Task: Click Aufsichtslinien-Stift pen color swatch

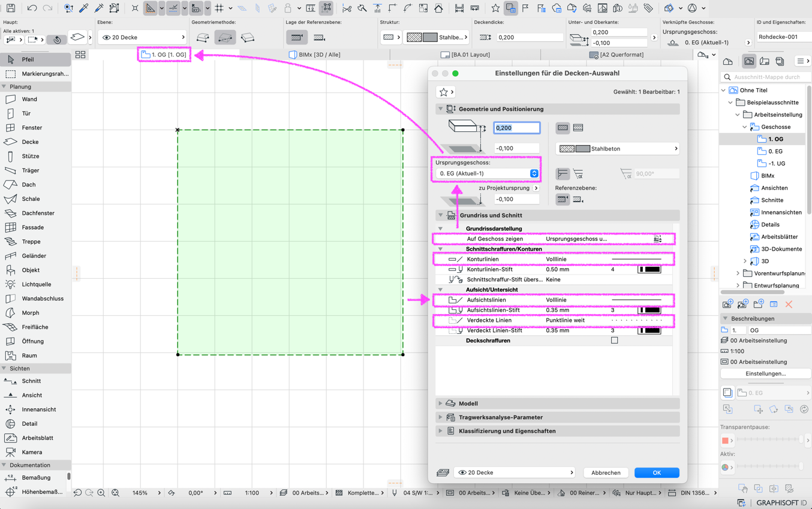Action: [x=649, y=310]
